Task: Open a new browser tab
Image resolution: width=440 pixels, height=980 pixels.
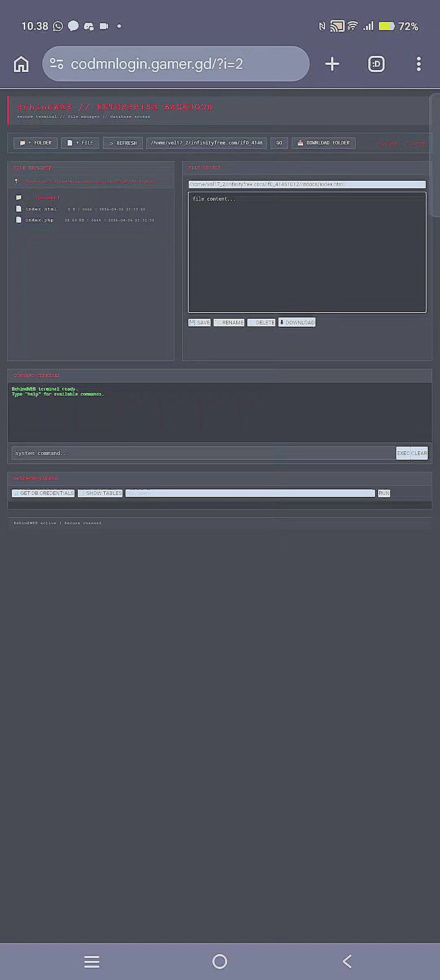Action: tap(332, 64)
